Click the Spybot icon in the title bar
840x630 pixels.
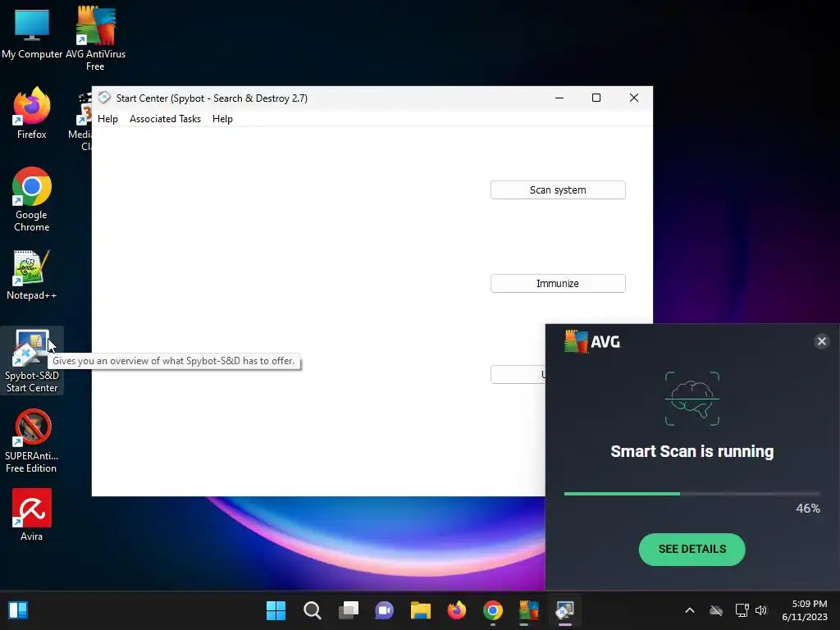pos(104,98)
